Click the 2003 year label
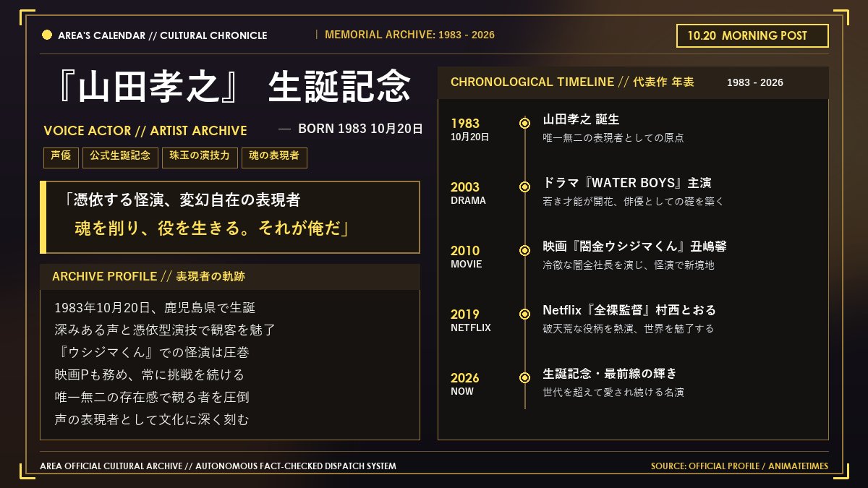The height and width of the screenshot is (488, 868). (465, 187)
